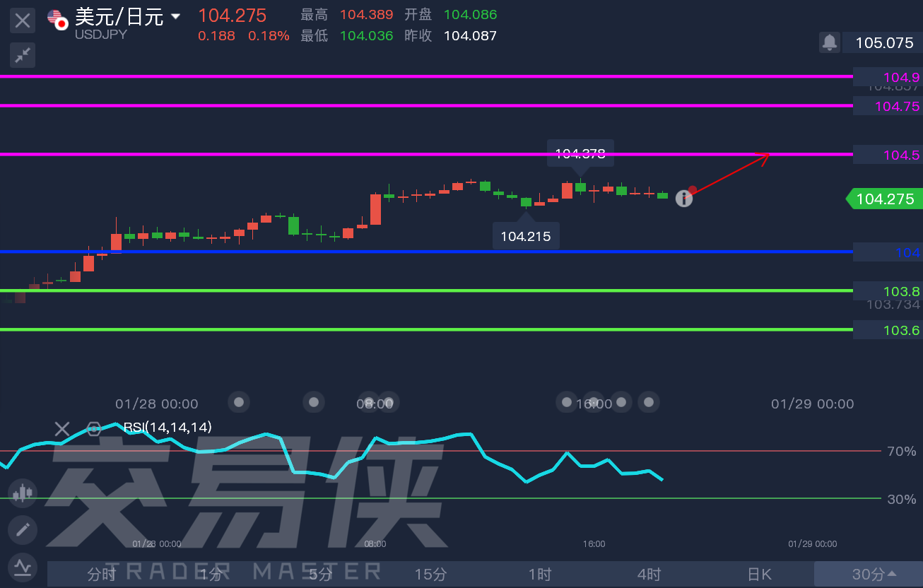Image resolution: width=923 pixels, height=588 pixels.
Task: Click the RSI(14,14,14) indicator label
Action: (x=167, y=427)
